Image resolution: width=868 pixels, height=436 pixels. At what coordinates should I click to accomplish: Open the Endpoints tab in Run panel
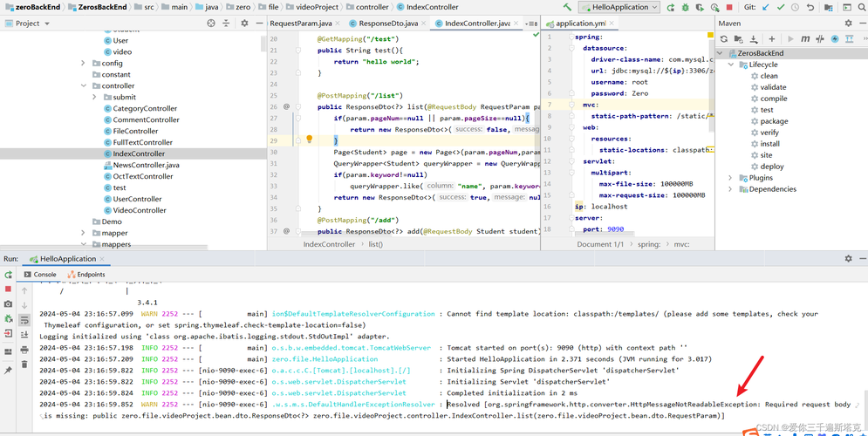(85, 275)
